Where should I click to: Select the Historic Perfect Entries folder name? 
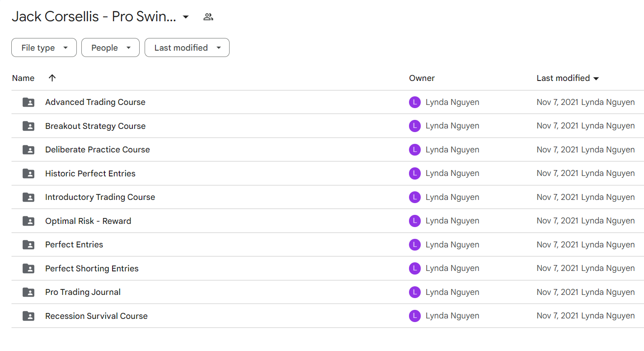[x=90, y=173]
